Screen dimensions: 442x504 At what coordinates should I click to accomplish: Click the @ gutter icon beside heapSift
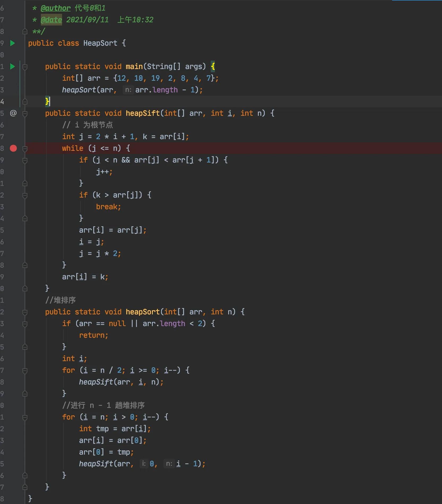coord(13,113)
